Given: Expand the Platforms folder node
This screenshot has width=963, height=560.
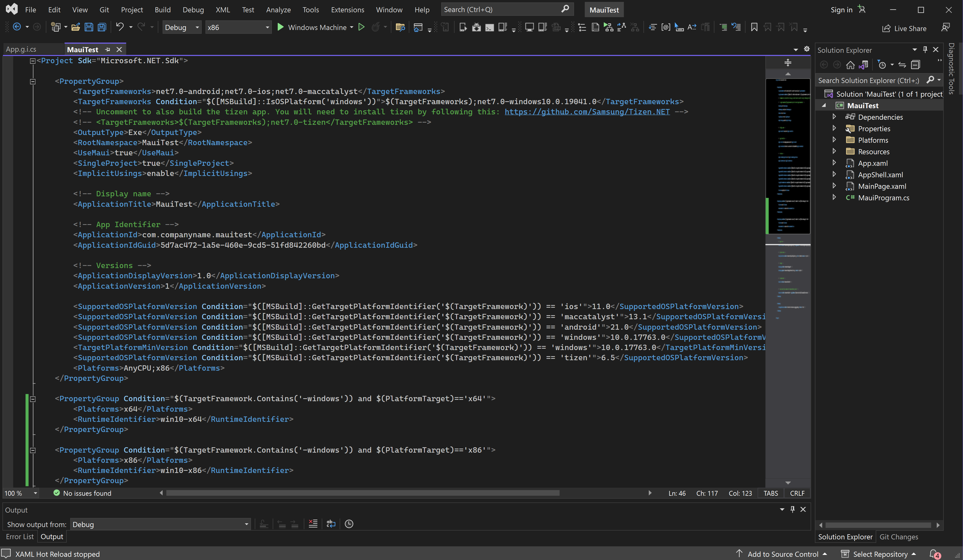Looking at the screenshot, I should click(834, 140).
